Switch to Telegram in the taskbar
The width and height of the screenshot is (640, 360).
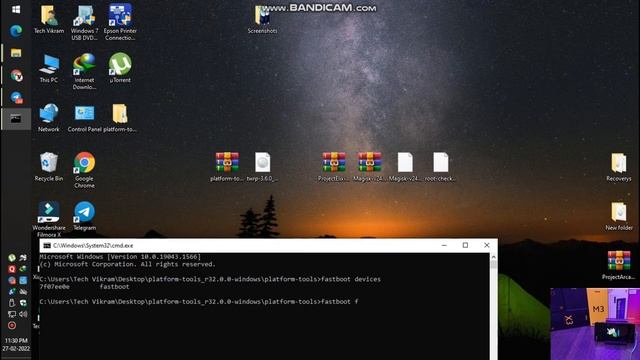[x=16, y=97]
